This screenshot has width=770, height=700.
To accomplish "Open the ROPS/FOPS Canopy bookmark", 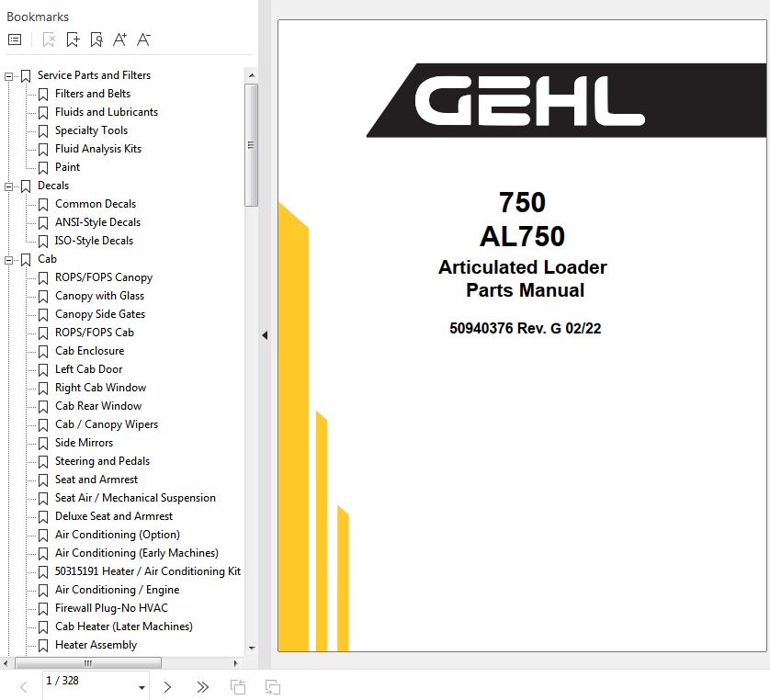I will click(104, 277).
